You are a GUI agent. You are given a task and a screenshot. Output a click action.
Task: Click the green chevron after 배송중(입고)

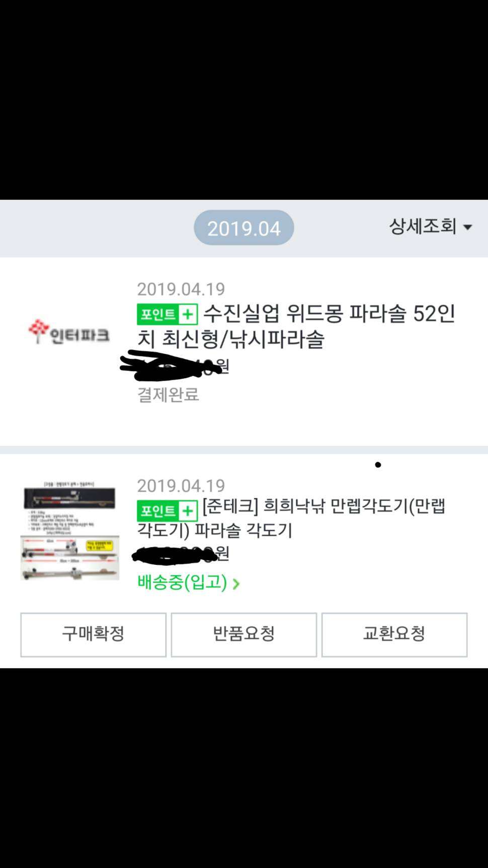(236, 584)
